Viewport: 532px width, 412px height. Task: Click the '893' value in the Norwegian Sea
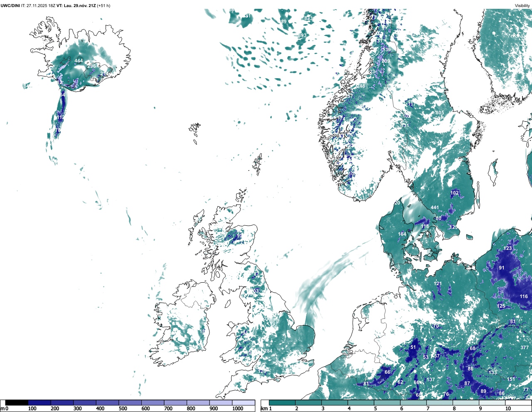[302, 35]
